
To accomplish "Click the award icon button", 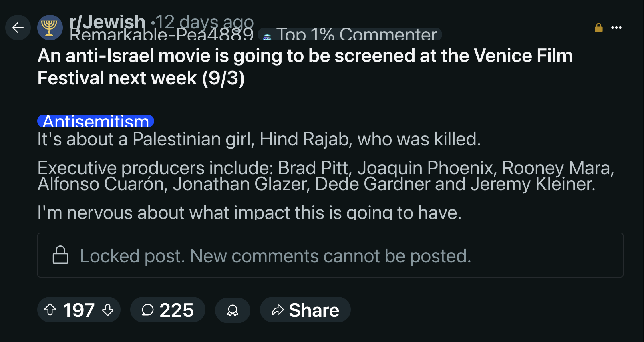I will [233, 310].
